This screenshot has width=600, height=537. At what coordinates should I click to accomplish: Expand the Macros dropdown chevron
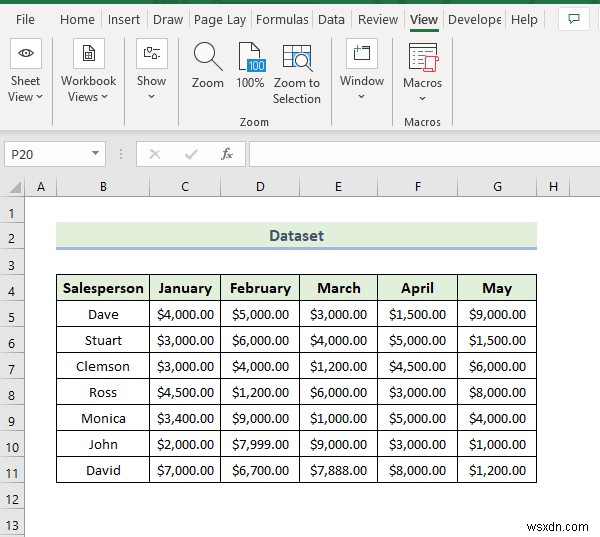pyautogui.click(x=422, y=98)
